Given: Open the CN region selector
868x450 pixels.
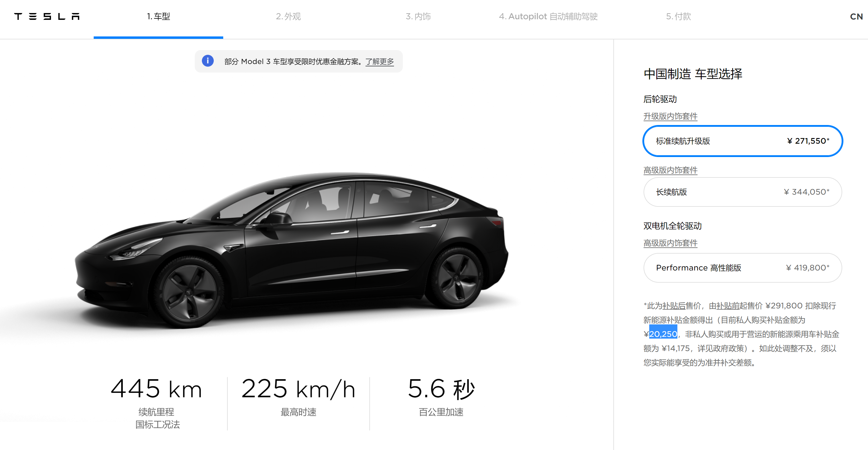Looking at the screenshot, I should coord(856,17).
